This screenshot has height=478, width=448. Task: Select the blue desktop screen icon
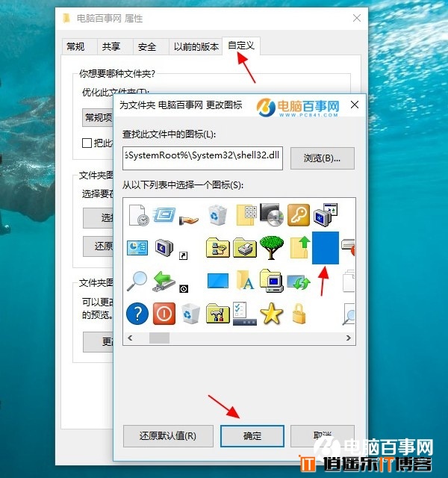(x=218, y=281)
